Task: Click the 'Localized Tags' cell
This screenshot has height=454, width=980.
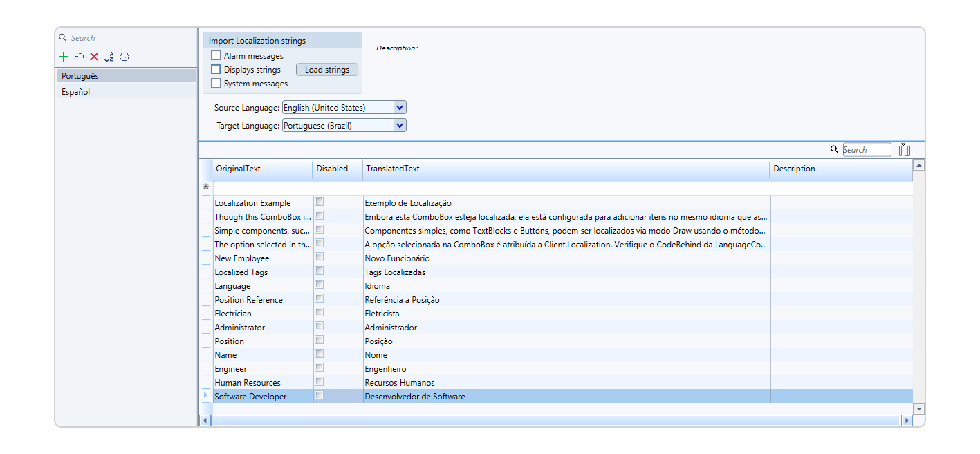Action: [263, 272]
